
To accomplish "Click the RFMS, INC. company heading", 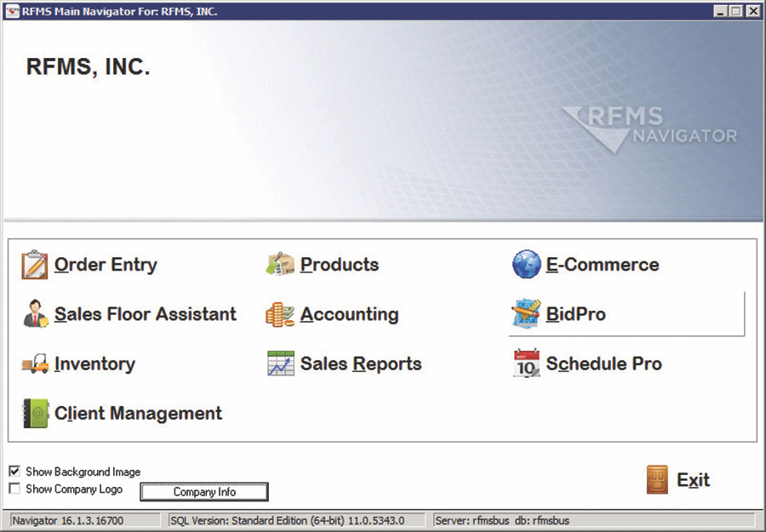I will 88,67.
